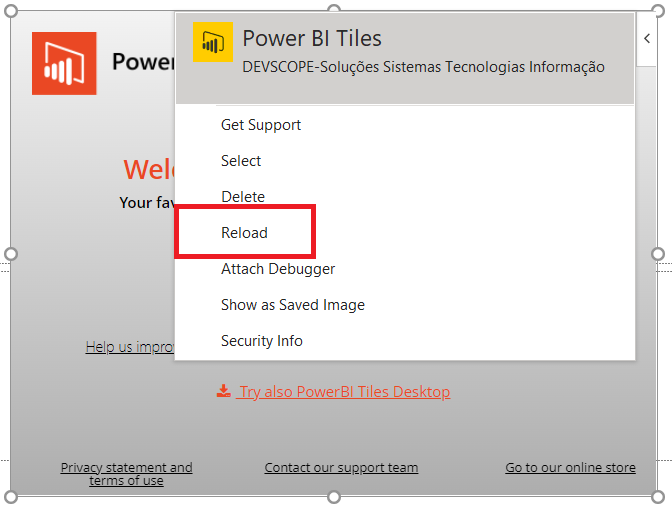Image resolution: width=672 pixels, height=509 pixels.
Task: Click the bottom center resize handle
Action: [334, 497]
